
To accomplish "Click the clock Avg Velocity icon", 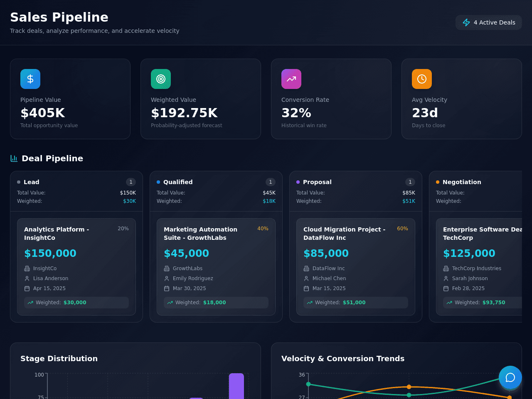I will pos(422,79).
